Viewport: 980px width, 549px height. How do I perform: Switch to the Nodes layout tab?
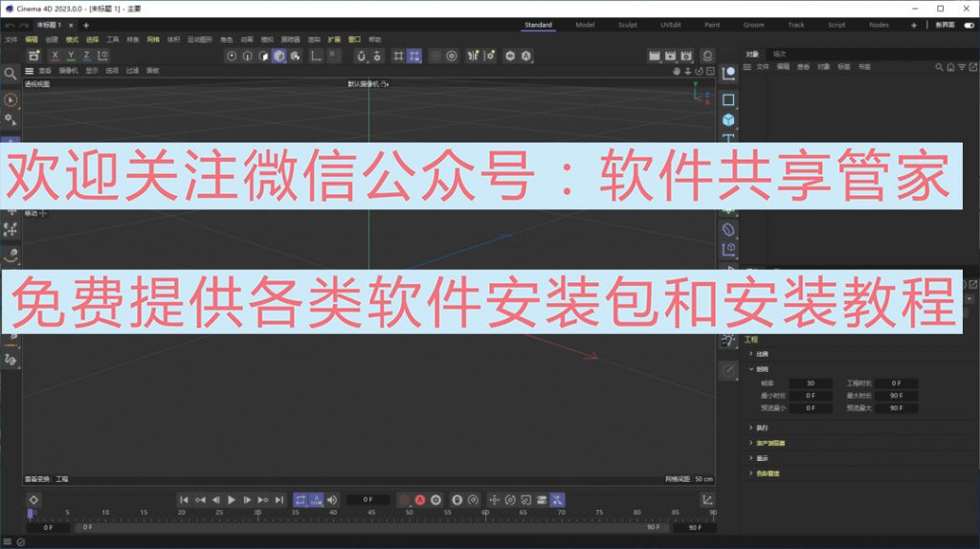pos(879,25)
